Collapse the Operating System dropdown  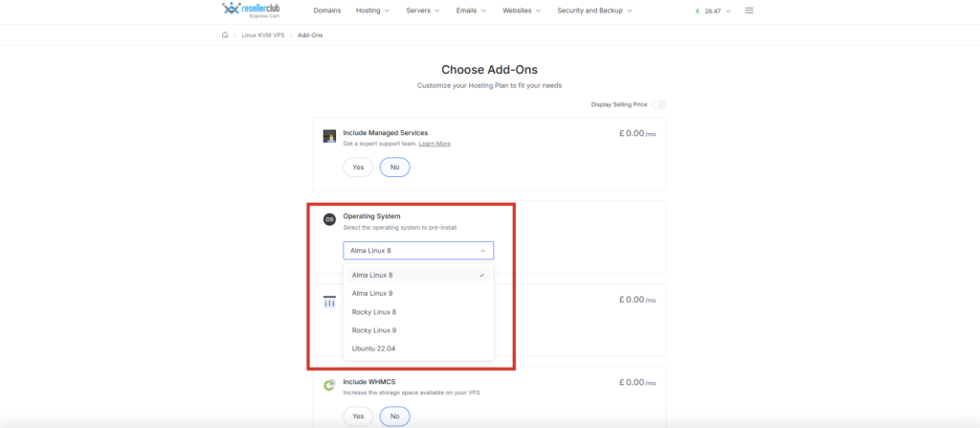pos(418,250)
